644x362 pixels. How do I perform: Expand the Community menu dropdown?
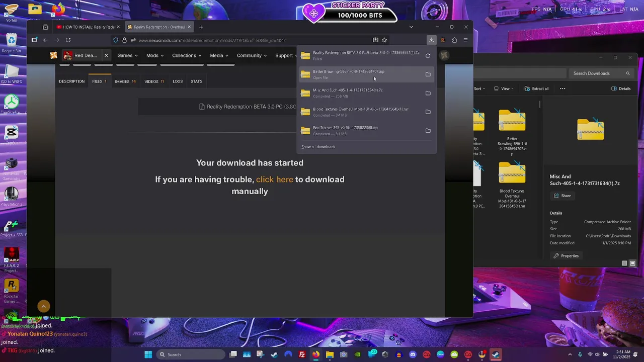(252, 55)
